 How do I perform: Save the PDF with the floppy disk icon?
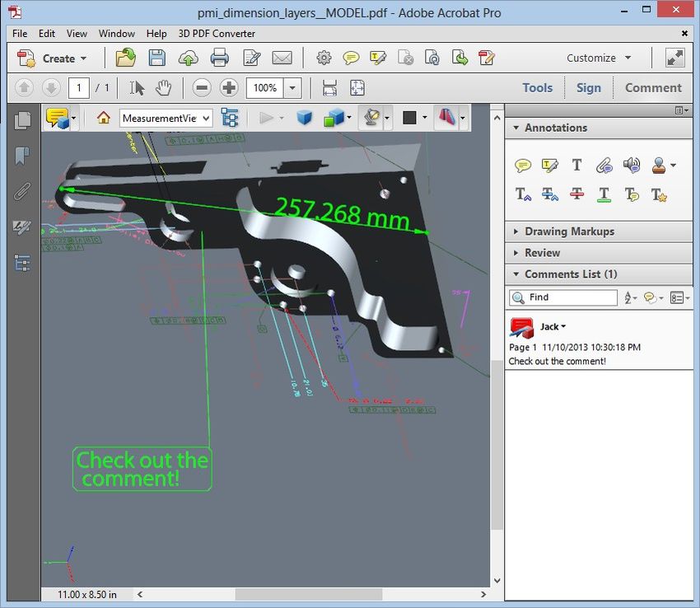coord(157,58)
